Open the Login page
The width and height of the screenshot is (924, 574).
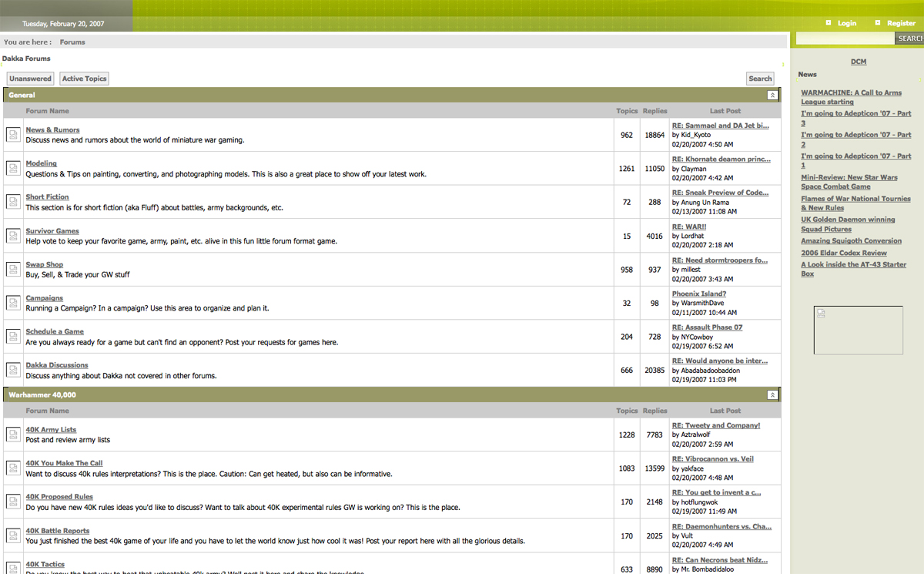click(846, 23)
